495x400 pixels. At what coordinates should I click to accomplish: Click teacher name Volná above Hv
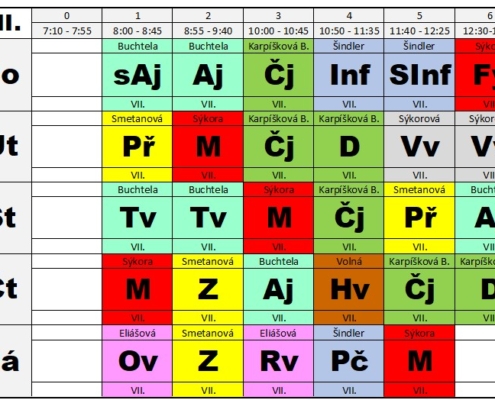349,261
